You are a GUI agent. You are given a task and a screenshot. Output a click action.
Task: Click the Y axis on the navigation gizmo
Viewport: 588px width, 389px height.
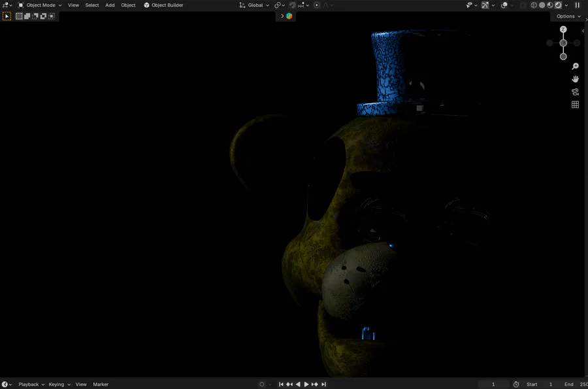pos(563,43)
